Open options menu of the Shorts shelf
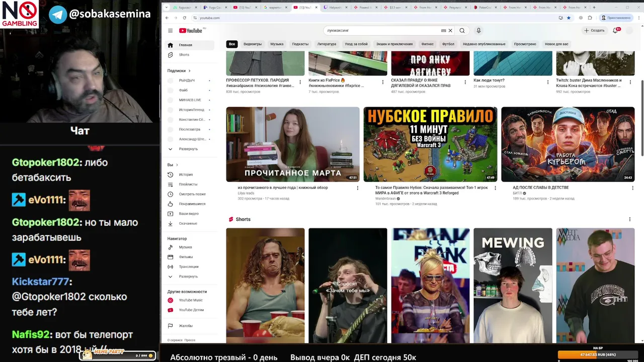 [629, 219]
